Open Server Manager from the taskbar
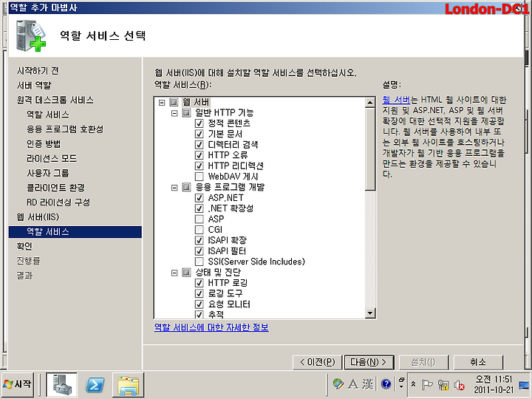532x399 pixels. (x=61, y=384)
